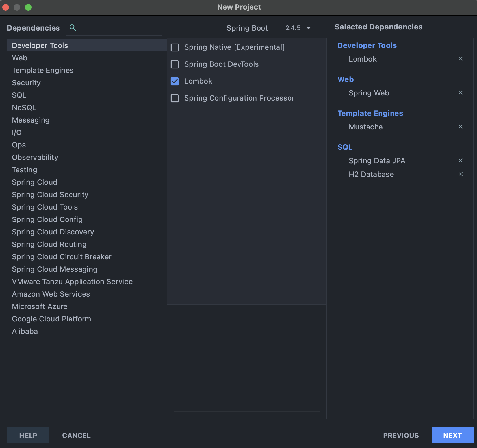Click the HELP button
The width and height of the screenshot is (477, 448).
28,435
